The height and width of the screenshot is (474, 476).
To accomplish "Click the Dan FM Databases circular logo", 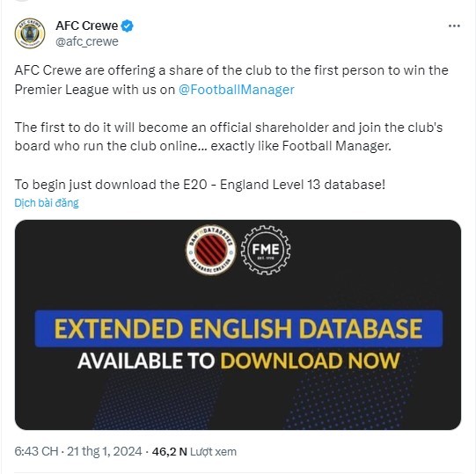I will coord(210,250).
